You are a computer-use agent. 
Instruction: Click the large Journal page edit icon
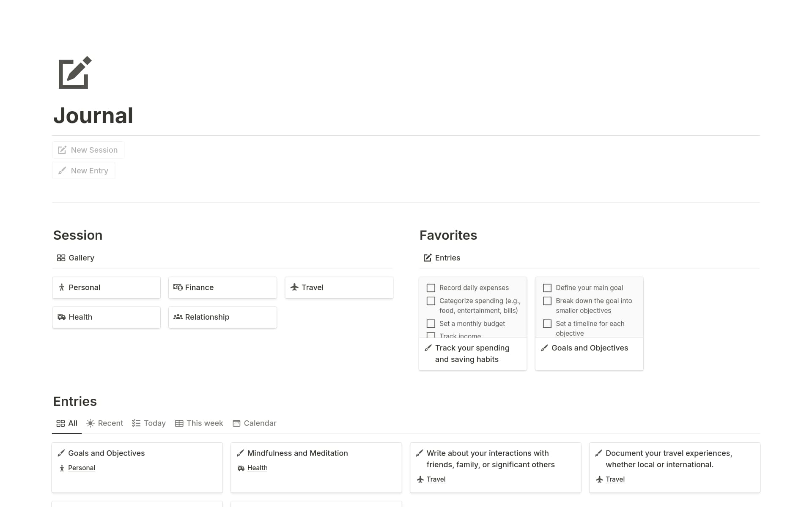pos(73,74)
